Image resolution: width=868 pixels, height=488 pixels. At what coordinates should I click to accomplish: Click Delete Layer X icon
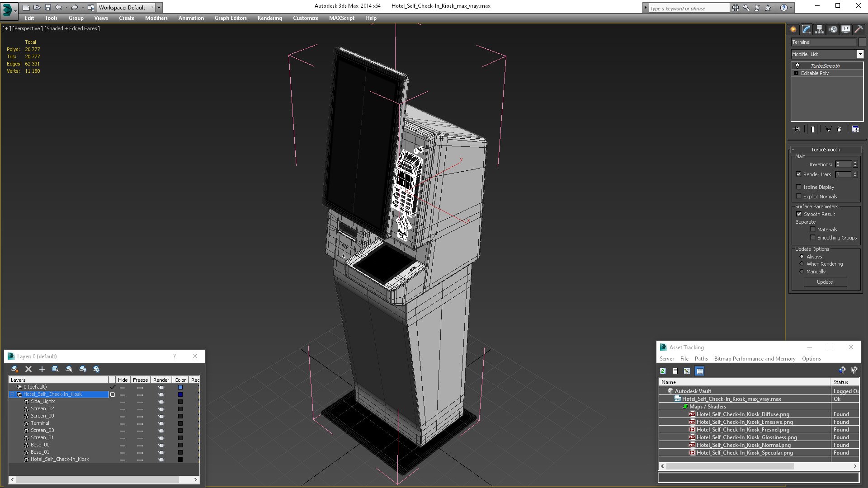point(28,369)
